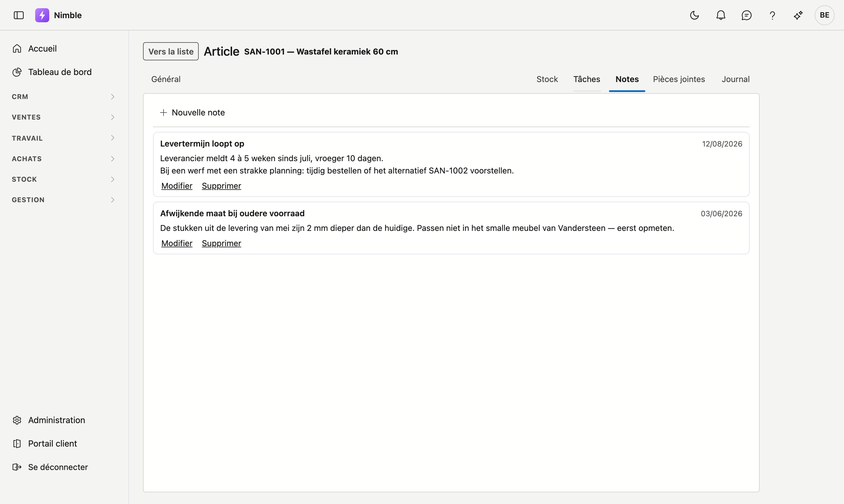Modifier the Levertermijn loopt op note

coord(177,186)
